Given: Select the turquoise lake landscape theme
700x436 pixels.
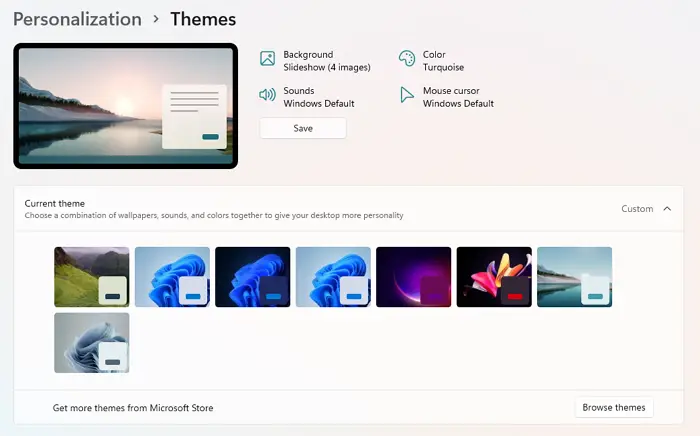Looking at the screenshot, I should coord(575,277).
